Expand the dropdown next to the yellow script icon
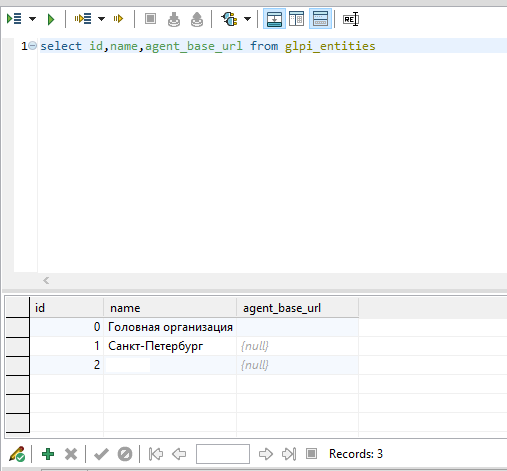Image resolution: width=507 pixels, height=471 pixels. [101, 19]
